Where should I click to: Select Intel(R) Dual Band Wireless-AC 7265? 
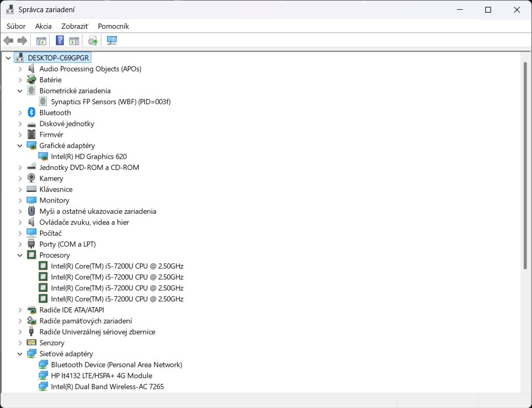[x=107, y=387]
